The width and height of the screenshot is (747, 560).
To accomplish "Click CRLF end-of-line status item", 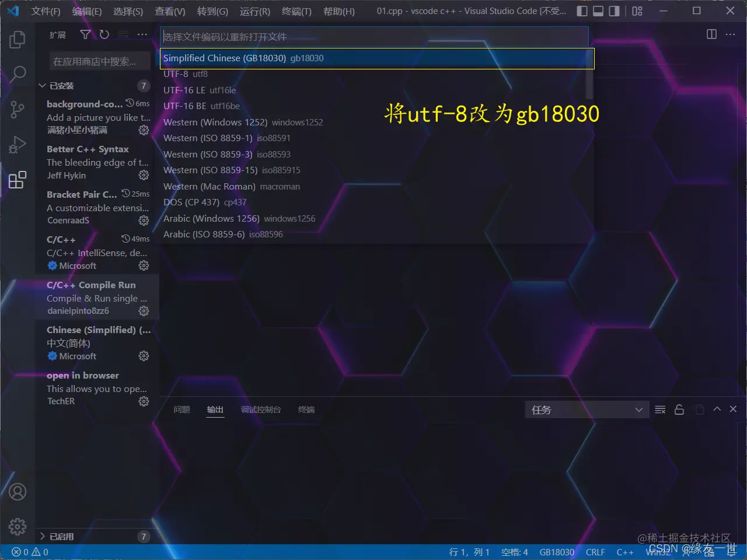I will [595, 552].
